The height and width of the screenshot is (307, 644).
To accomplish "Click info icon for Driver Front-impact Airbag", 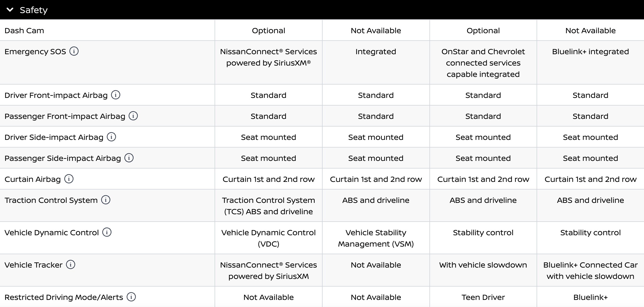I will pos(116,95).
